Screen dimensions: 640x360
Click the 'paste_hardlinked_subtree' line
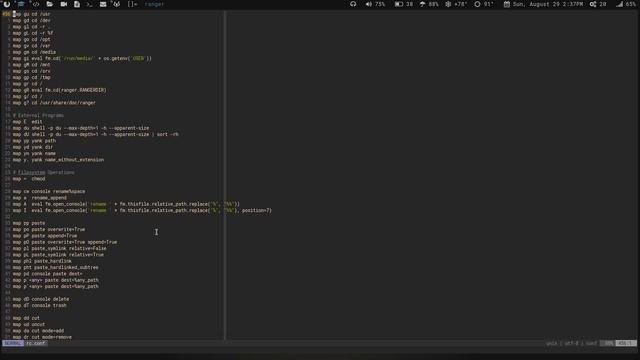click(x=56, y=267)
